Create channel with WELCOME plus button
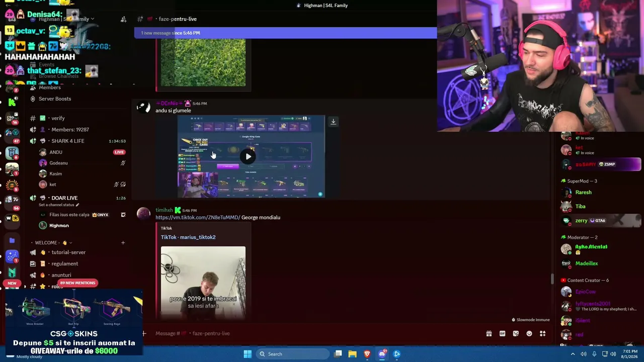 (123, 243)
